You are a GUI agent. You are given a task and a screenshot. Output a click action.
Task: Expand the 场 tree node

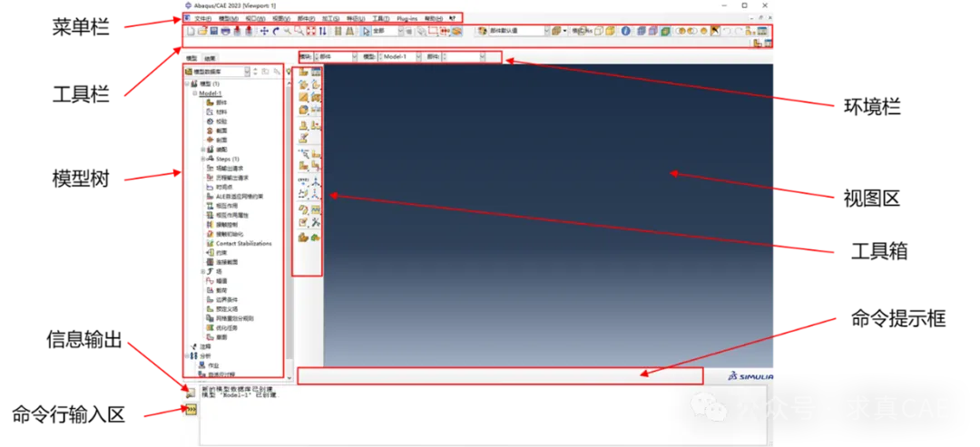(x=202, y=272)
